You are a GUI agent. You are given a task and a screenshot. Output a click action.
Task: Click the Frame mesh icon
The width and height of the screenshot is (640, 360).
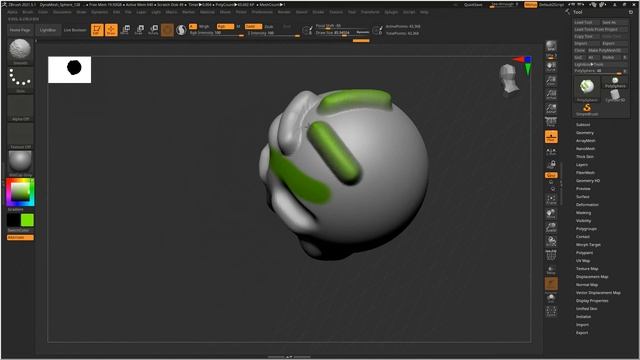tap(551, 199)
